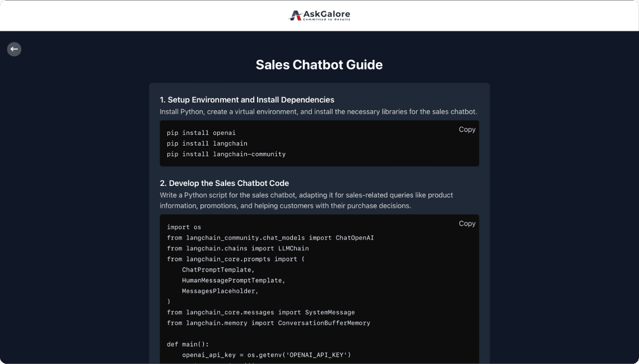Click the SystemMessage import line
The image size is (639, 364).
click(x=261, y=312)
